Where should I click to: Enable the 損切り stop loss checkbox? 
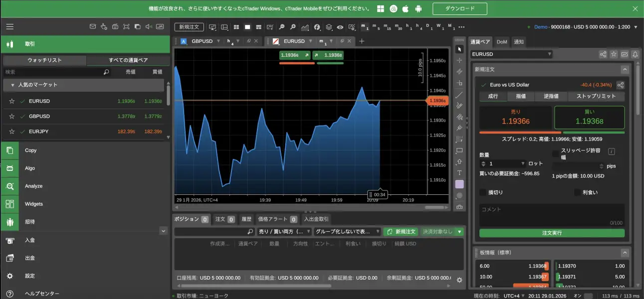[482, 192]
